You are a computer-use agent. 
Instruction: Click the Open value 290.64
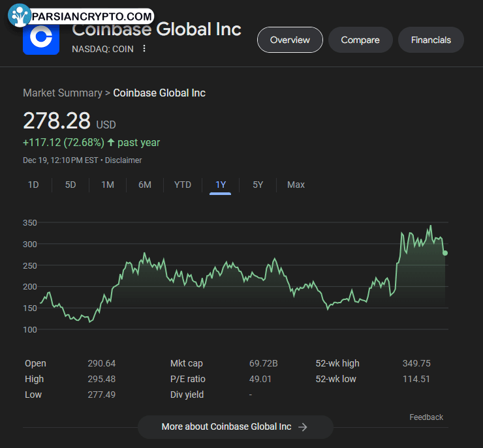101,363
